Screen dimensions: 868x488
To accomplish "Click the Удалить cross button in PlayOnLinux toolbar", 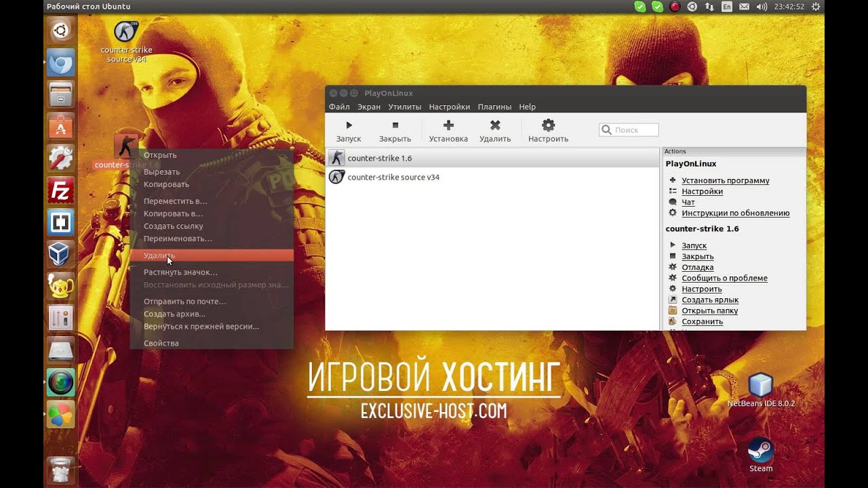I will [x=495, y=131].
